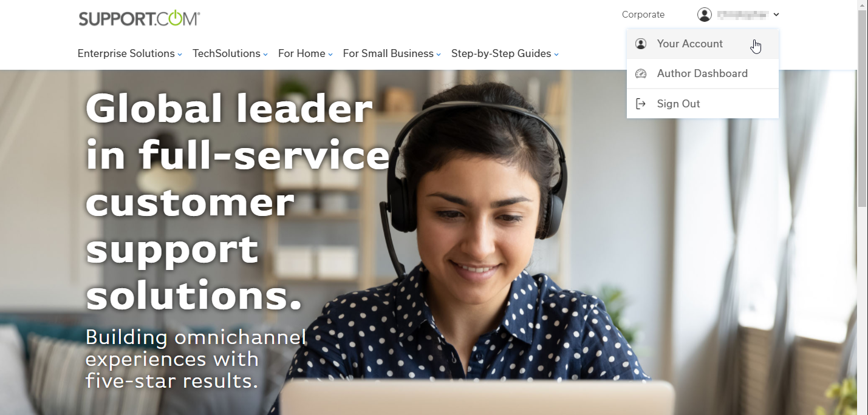
Task: Click the blurred username text
Action: point(743,15)
